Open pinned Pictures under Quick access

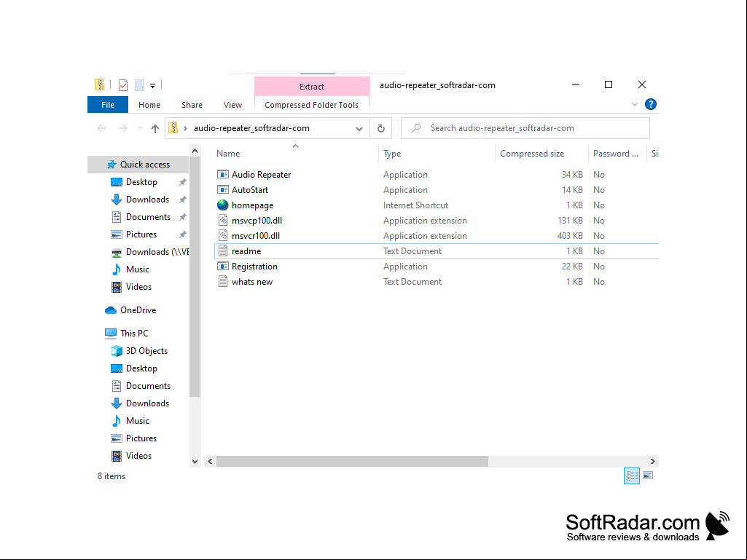[141, 234]
